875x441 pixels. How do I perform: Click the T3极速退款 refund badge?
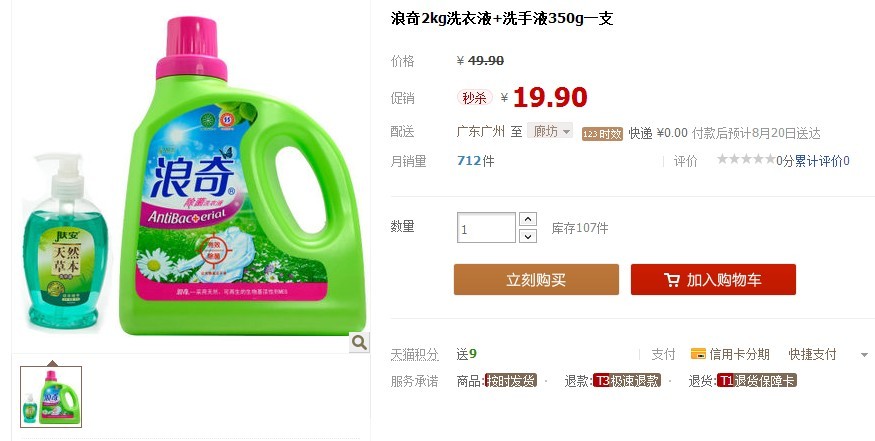pos(627,381)
